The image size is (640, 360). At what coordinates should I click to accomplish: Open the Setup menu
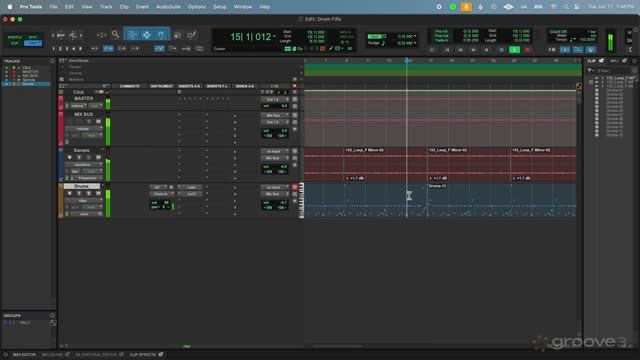pos(219,7)
